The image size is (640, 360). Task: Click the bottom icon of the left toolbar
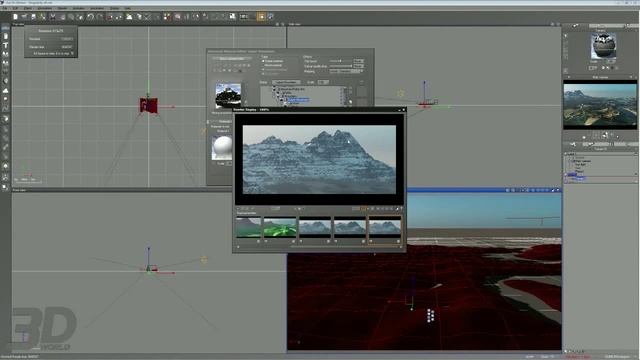5,187
